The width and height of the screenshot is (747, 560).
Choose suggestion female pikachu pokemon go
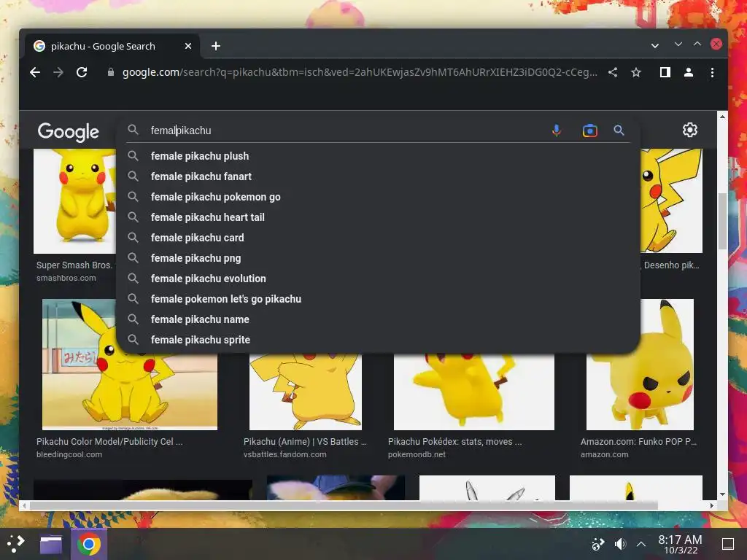click(378, 197)
